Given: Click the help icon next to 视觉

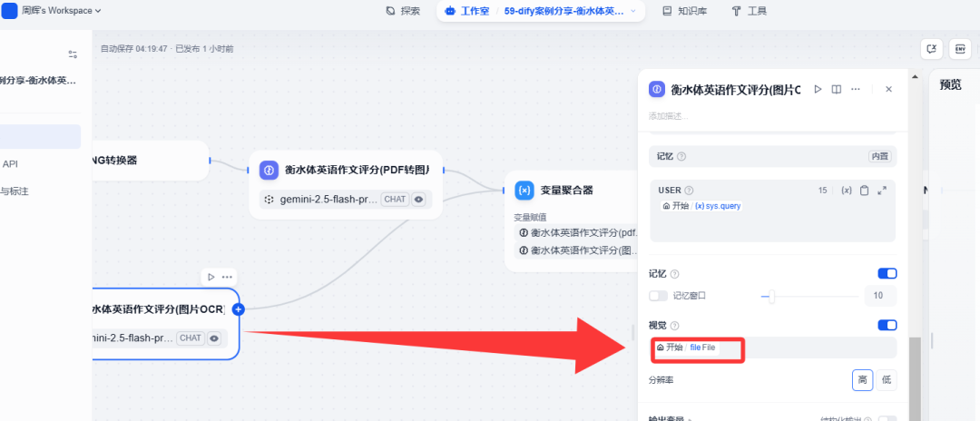Looking at the screenshot, I should 674,326.
